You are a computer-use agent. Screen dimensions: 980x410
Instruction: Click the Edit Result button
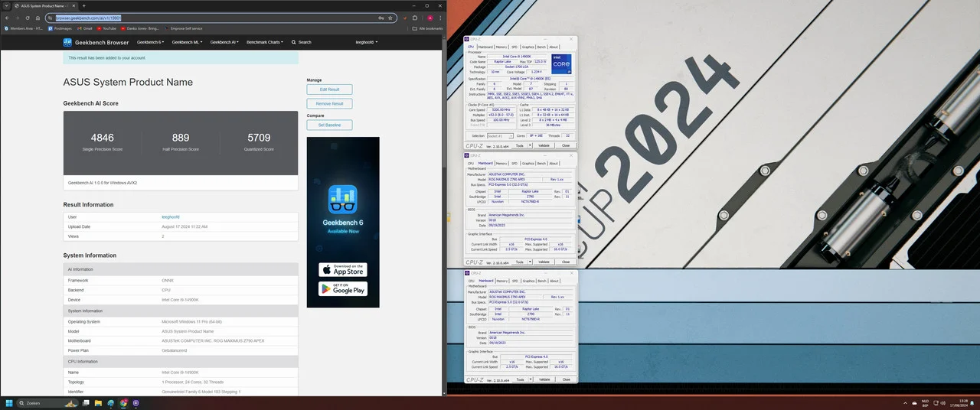(329, 89)
